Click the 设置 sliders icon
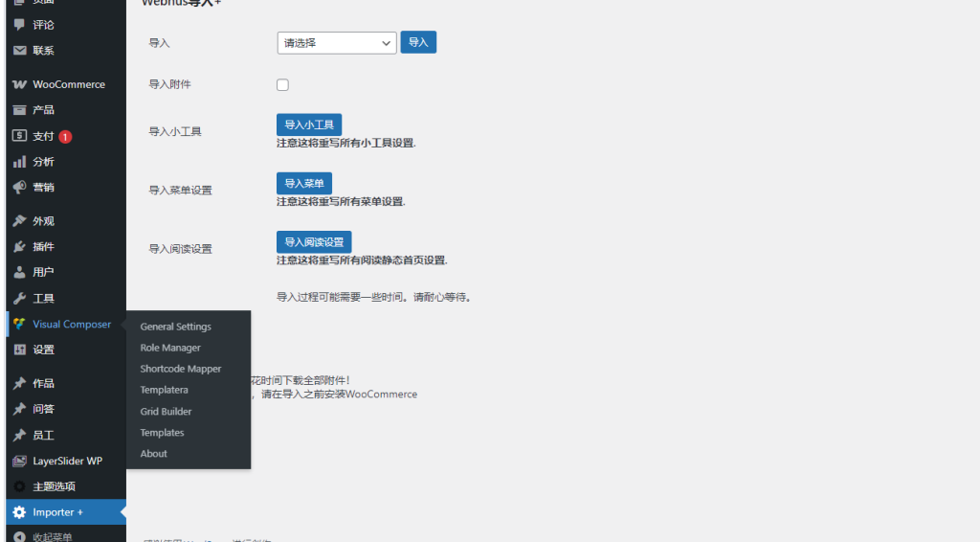The image size is (980, 542). point(19,350)
